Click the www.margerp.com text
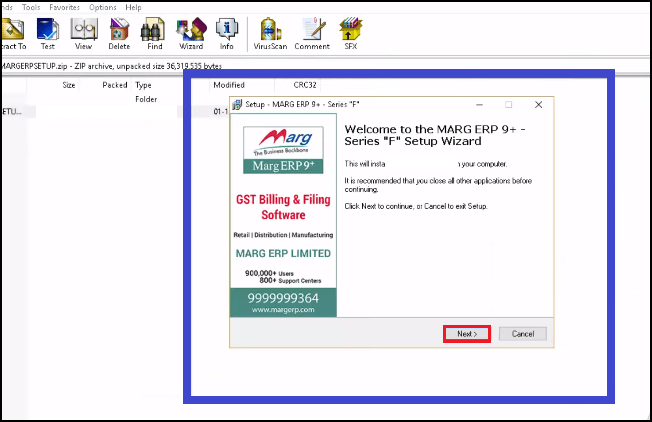652x422 pixels. 283,310
